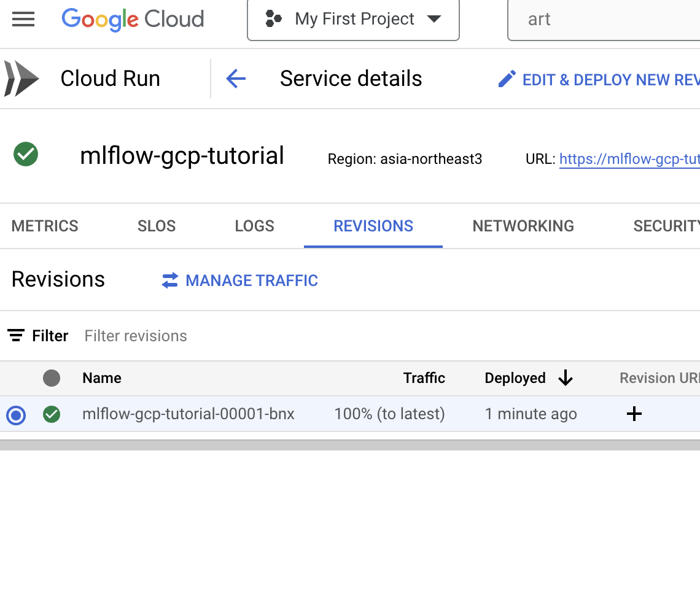Screen dimensions: 700x599
Task: Open the Logs tab
Action: (x=254, y=226)
